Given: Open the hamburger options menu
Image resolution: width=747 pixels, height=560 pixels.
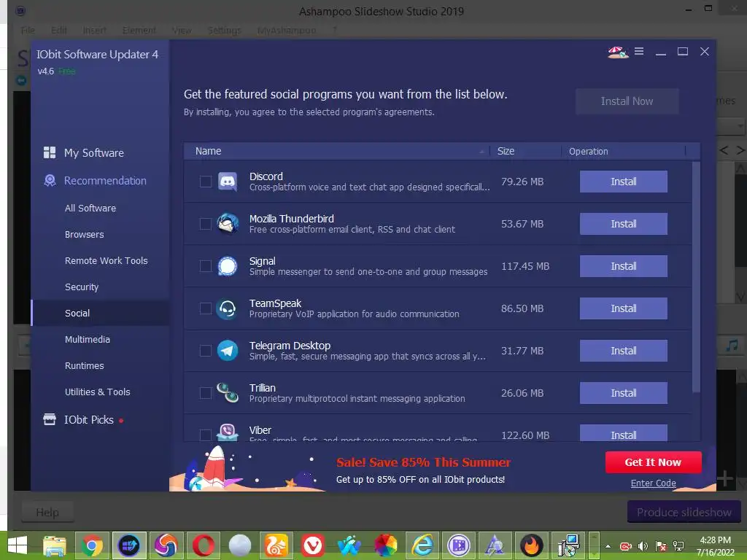Looking at the screenshot, I should [x=639, y=51].
